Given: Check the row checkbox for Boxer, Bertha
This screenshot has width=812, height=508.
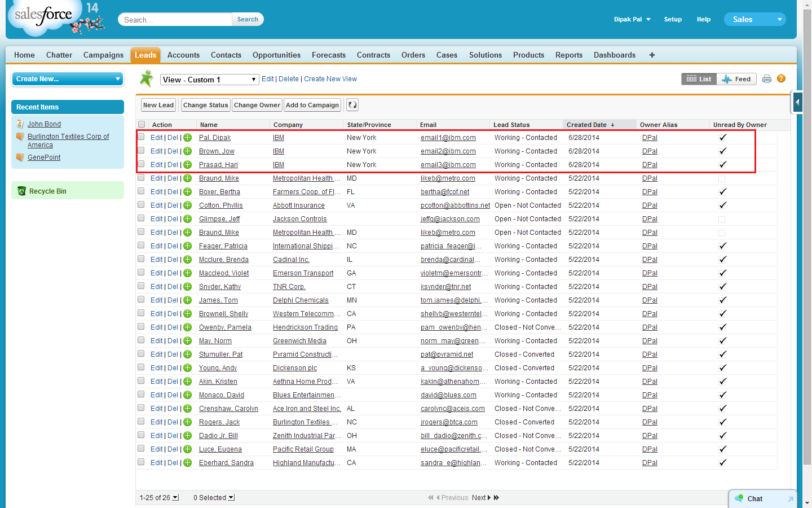Looking at the screenshot, I should 142,191.
